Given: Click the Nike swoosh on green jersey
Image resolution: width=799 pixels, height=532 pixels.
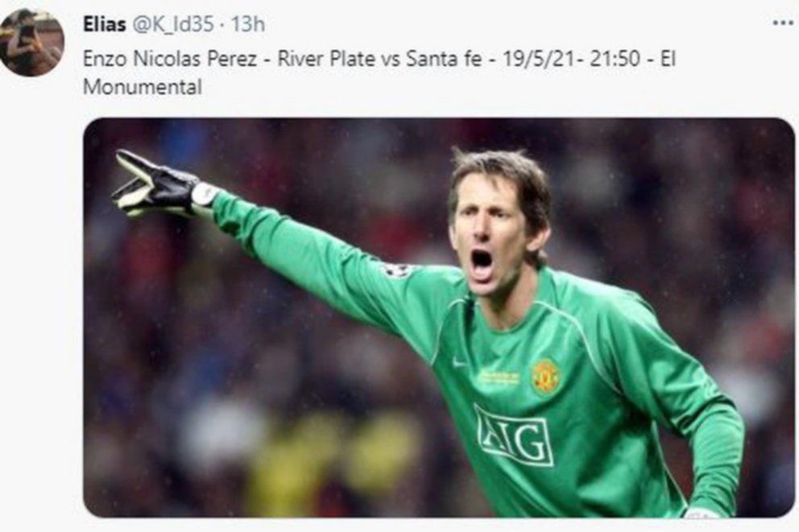Looking at the screenshot, I should [x=460, y=362].
